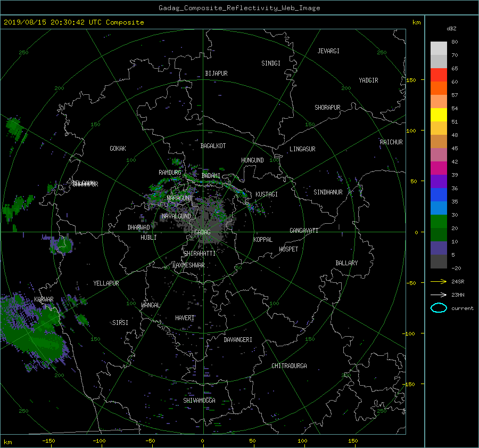Select the magenta 39-42 dBZ swatch

[x=439, y=168]
